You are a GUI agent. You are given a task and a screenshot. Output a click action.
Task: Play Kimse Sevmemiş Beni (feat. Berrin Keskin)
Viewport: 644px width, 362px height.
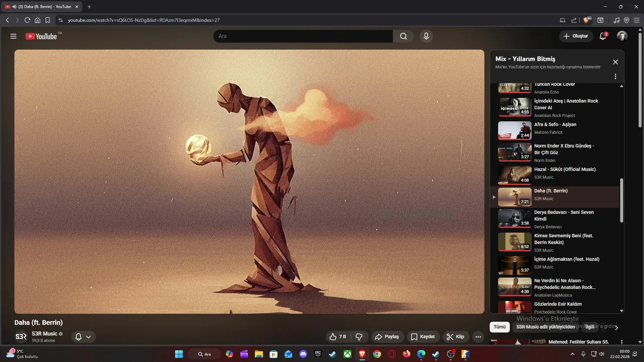[555, 242]
